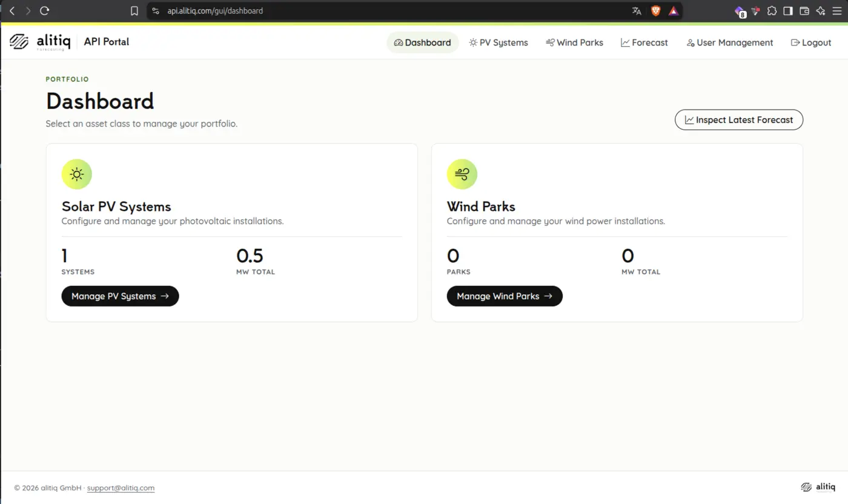
Task: Toggle the browser sidebar panel icon
Action: [x=788, y=11]
